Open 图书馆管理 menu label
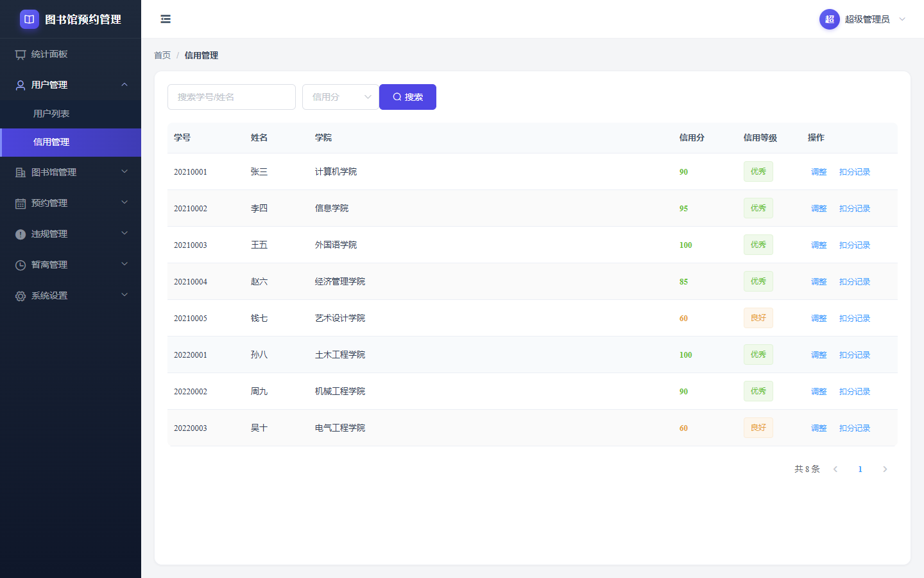924x578 pixels. [54, 172]
